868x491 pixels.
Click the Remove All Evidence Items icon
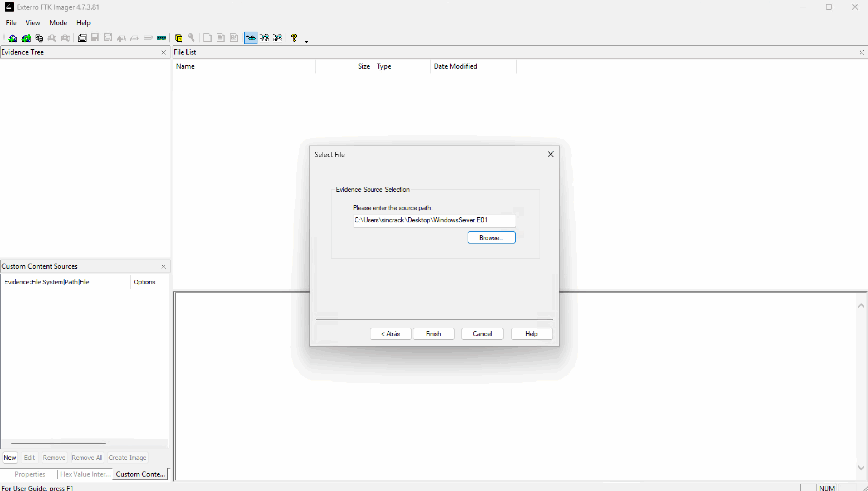[x=65, y=38]
